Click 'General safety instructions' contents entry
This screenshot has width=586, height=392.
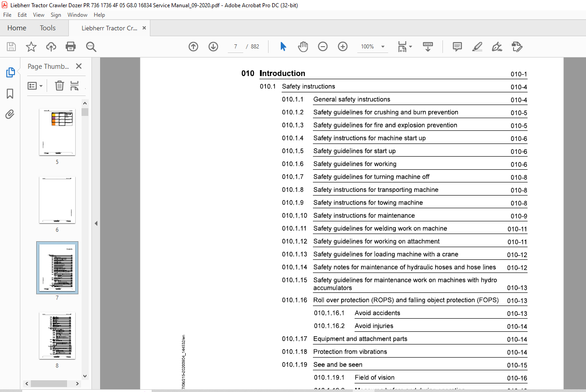(351, 100)
